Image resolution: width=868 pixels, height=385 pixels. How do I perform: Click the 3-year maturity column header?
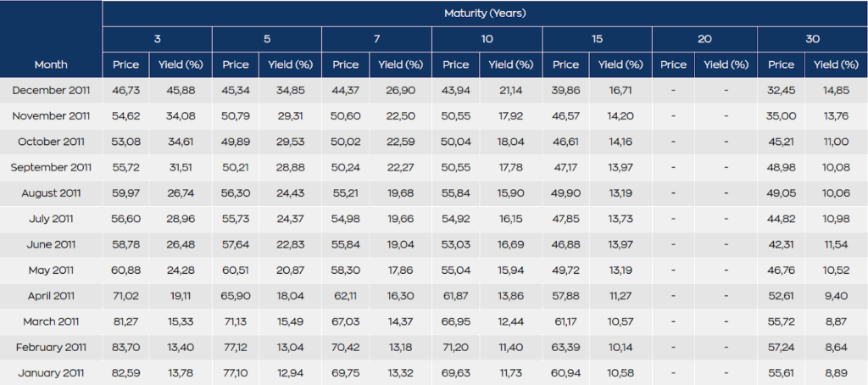tap(157, 39)
